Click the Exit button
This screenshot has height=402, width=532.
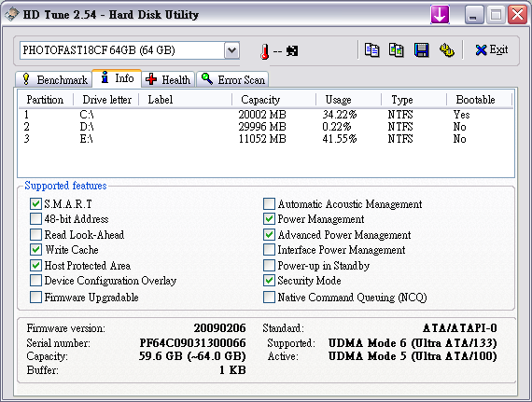coord(492,50)
